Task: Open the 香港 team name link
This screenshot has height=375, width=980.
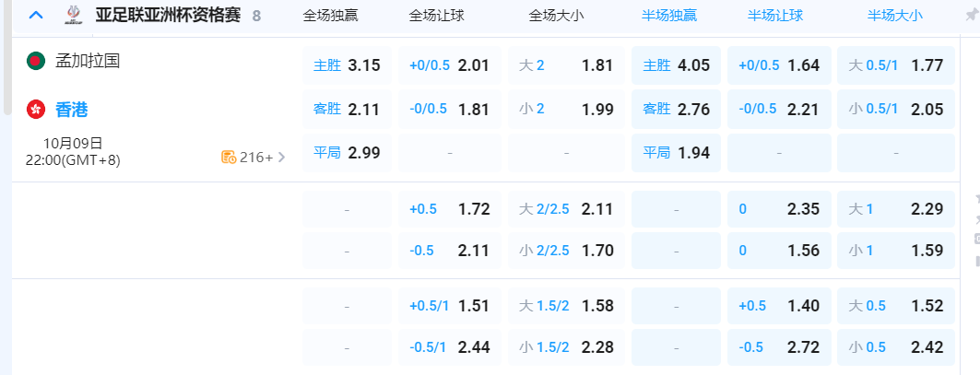Action: pos(72,110)
